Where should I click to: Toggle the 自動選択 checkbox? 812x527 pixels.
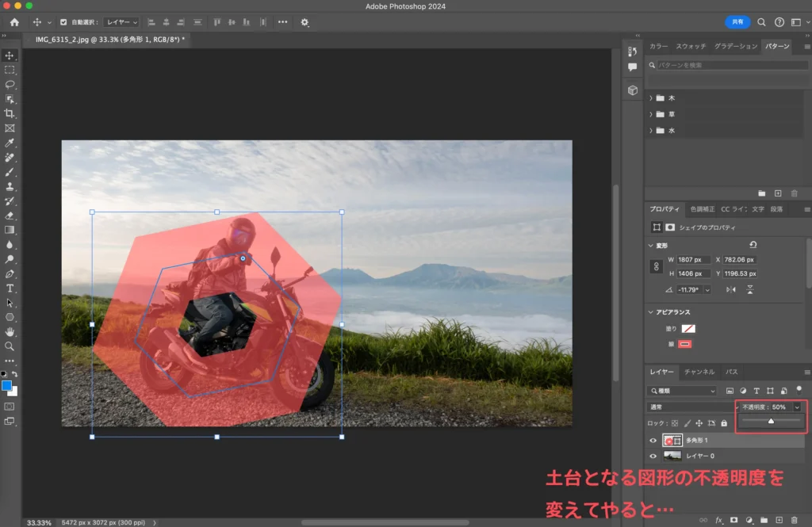(63, 22)
